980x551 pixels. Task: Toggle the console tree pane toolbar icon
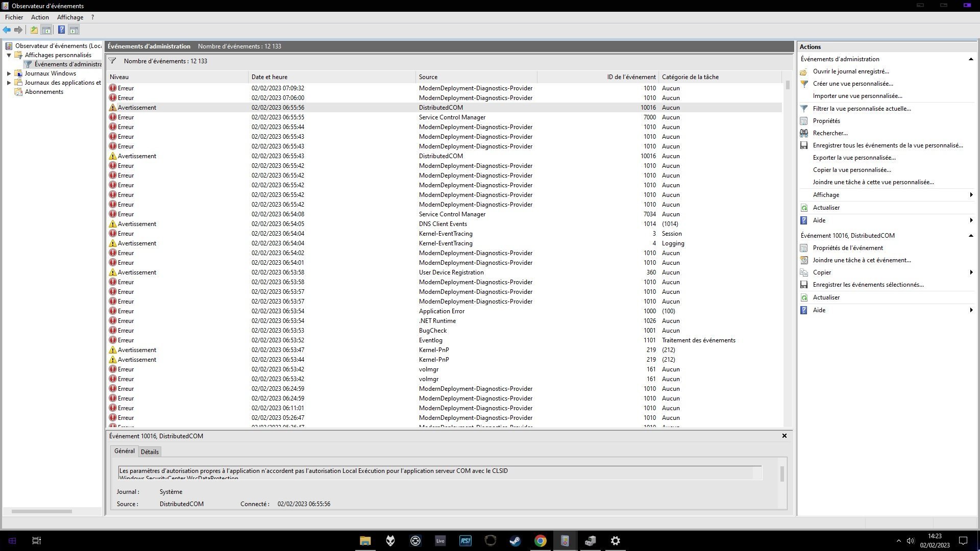point(46,30)
